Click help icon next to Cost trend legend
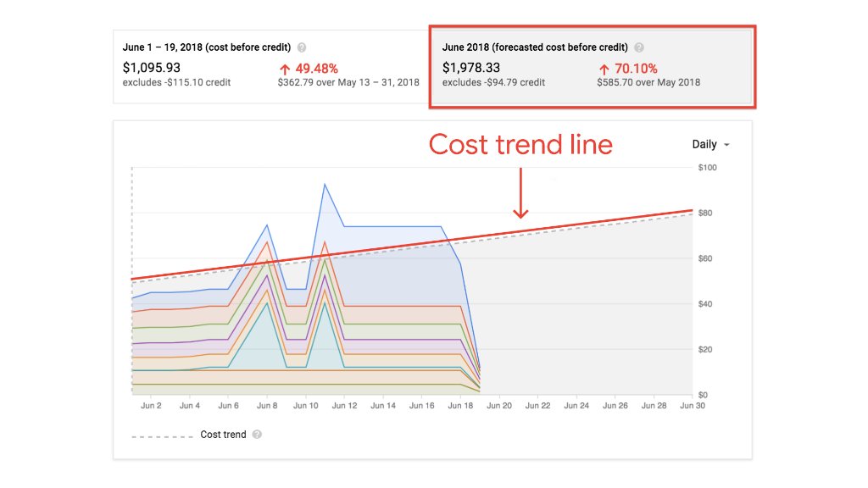Screen dimensions: 868x488 tap(257, 435)
